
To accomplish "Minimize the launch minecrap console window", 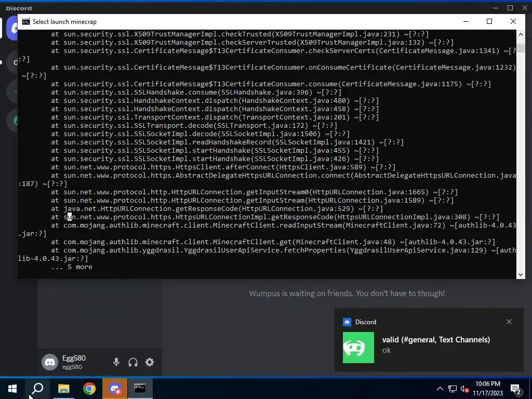I will click(x=466, y=21).
